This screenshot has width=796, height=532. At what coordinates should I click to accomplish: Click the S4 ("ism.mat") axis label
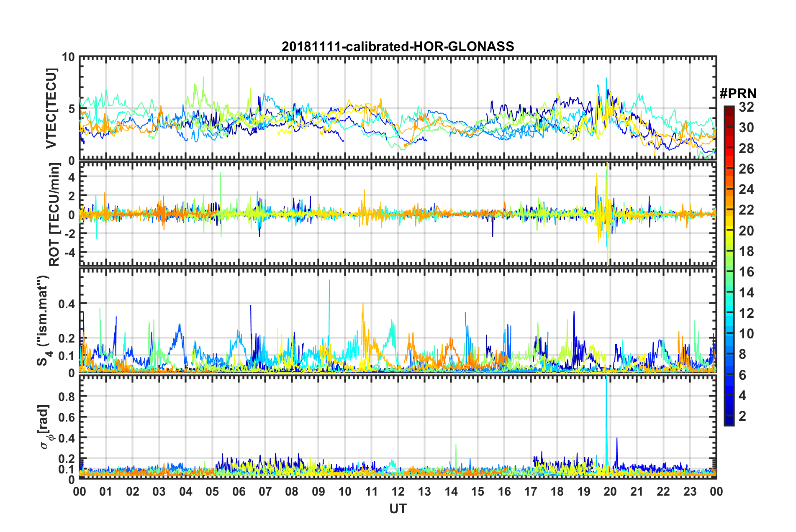pyautogui.click(x=44, y=320)
